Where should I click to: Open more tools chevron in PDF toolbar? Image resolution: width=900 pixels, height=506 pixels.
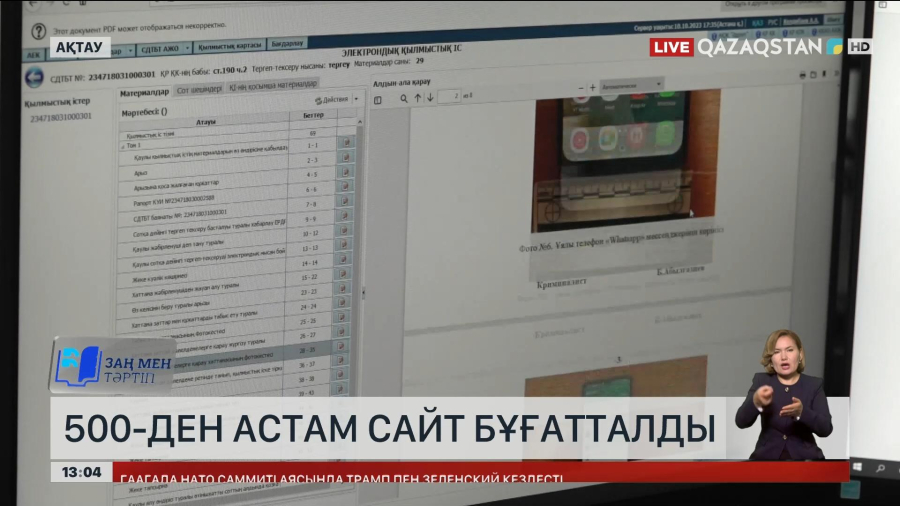(836, 73)
